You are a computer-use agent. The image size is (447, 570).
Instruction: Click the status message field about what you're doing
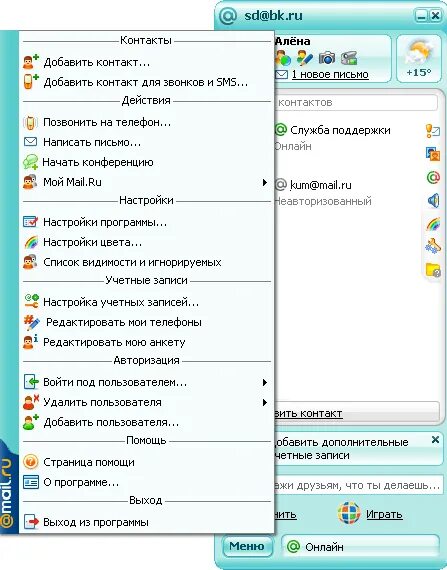(358, 485)
